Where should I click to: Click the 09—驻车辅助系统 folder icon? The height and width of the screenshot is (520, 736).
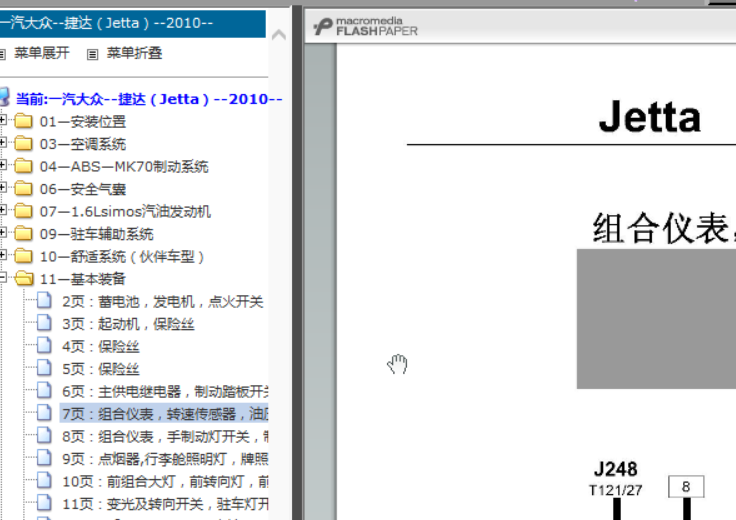pos(23,234)
